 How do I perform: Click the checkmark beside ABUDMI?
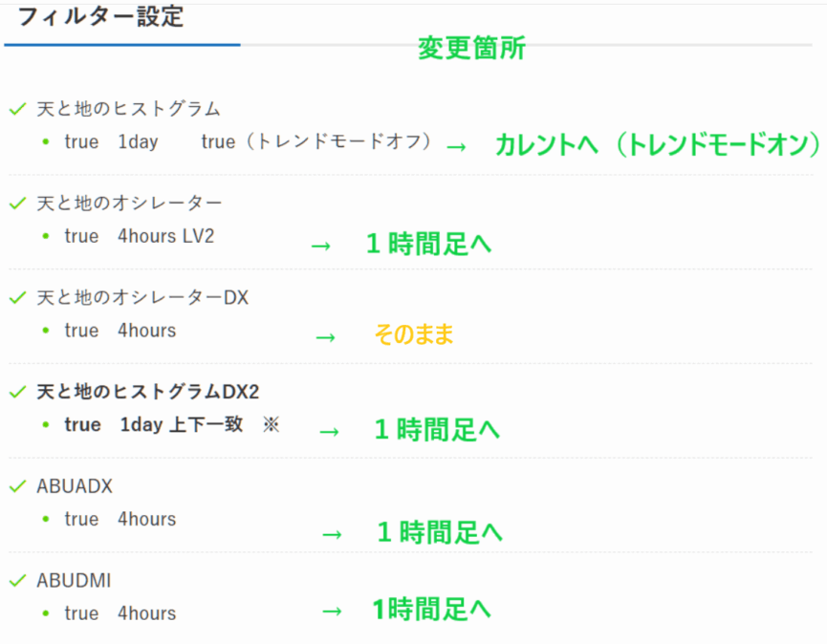tap(16, 581)
